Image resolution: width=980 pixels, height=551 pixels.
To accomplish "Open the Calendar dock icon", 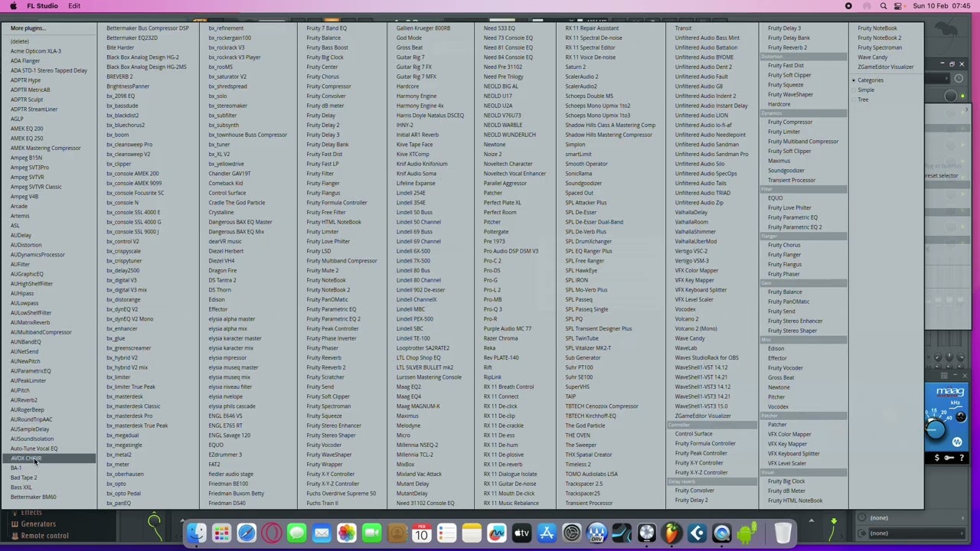I will pyautogui.click(x=422, y=533).
